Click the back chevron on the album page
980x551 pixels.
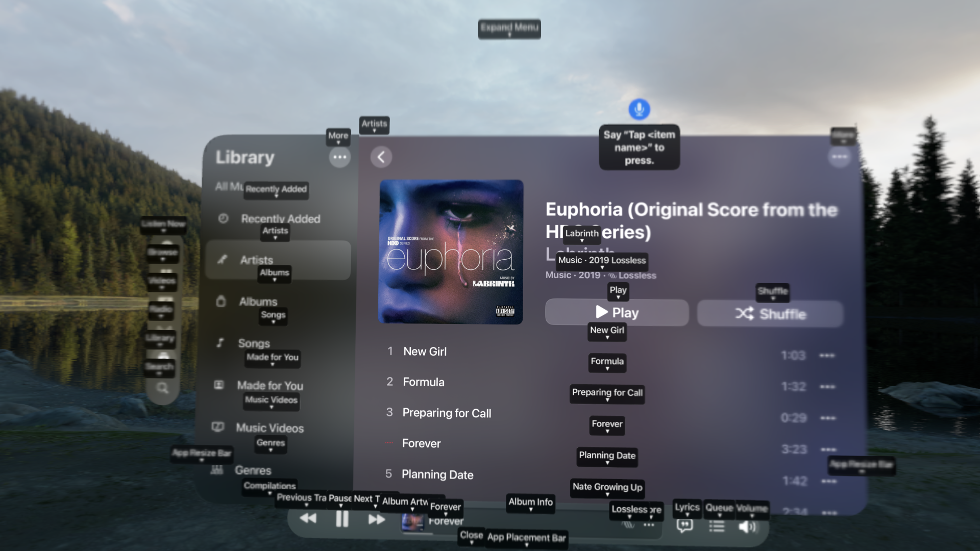(x=381, y=157)
